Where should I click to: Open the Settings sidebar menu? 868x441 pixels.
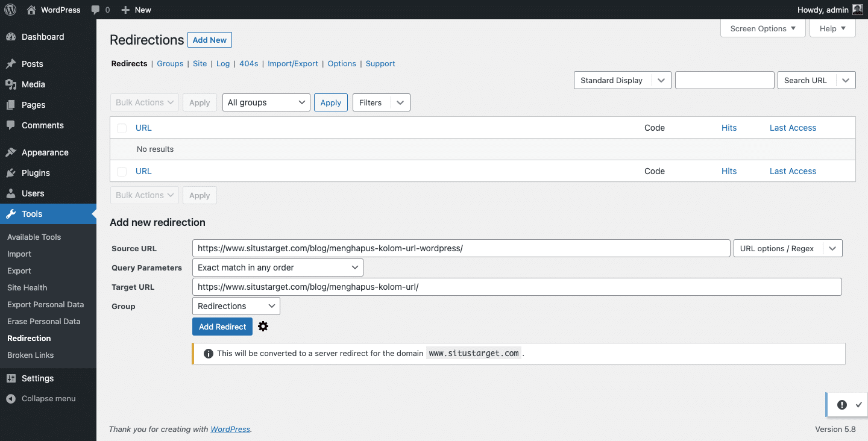(x=48, y=378)
